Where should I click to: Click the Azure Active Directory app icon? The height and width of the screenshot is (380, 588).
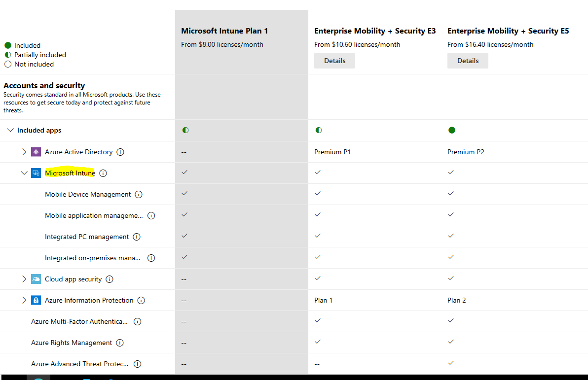[x=36, y=152]
